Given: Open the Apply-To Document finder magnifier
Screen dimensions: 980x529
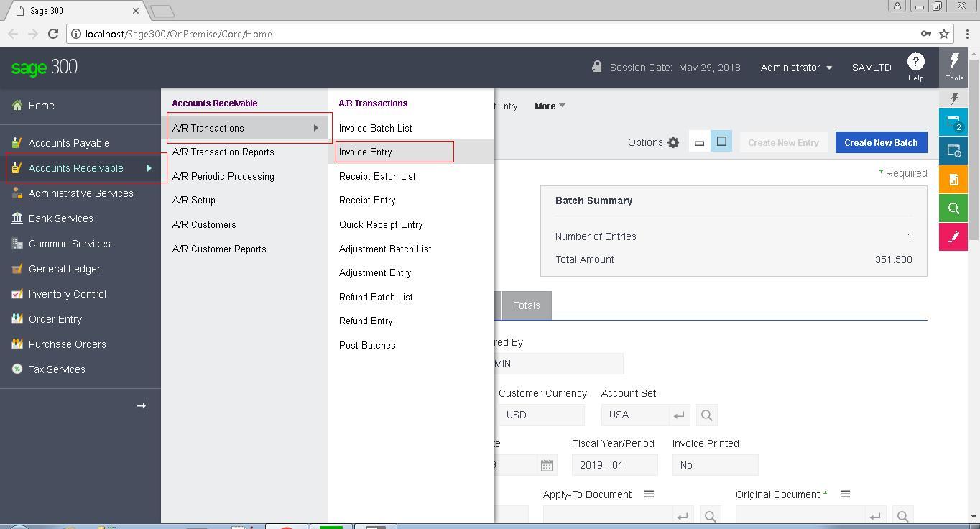Looking at the screenshot, I should [710, 516].
